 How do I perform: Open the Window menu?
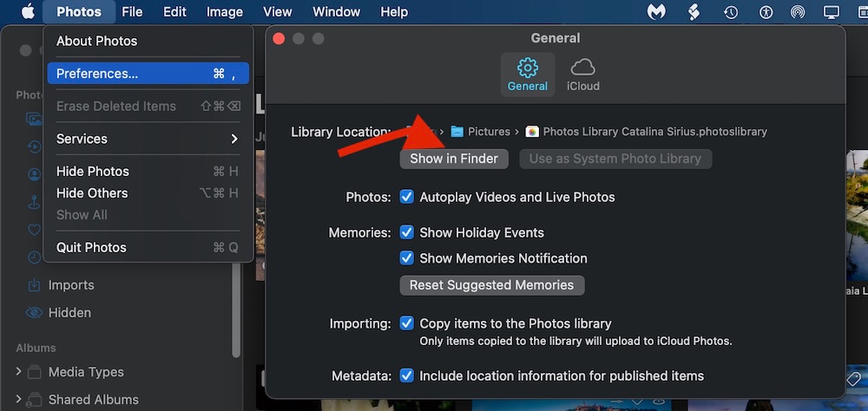click(x=339, y=11)
